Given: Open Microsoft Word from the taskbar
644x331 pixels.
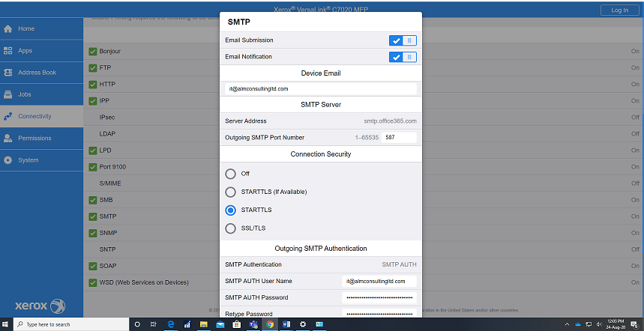Looking at the screenshot, I should click(286, 324).
